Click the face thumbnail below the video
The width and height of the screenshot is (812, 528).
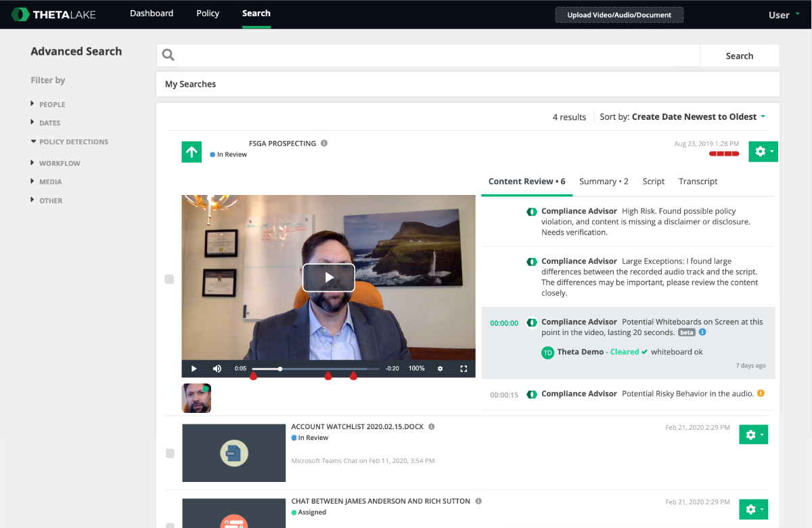(196, 398)
